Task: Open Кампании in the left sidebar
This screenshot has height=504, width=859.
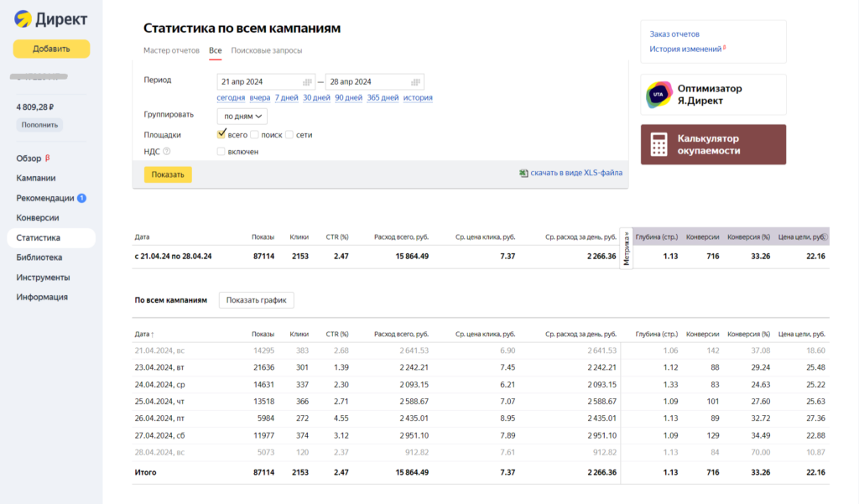Action: coord(36,178)
